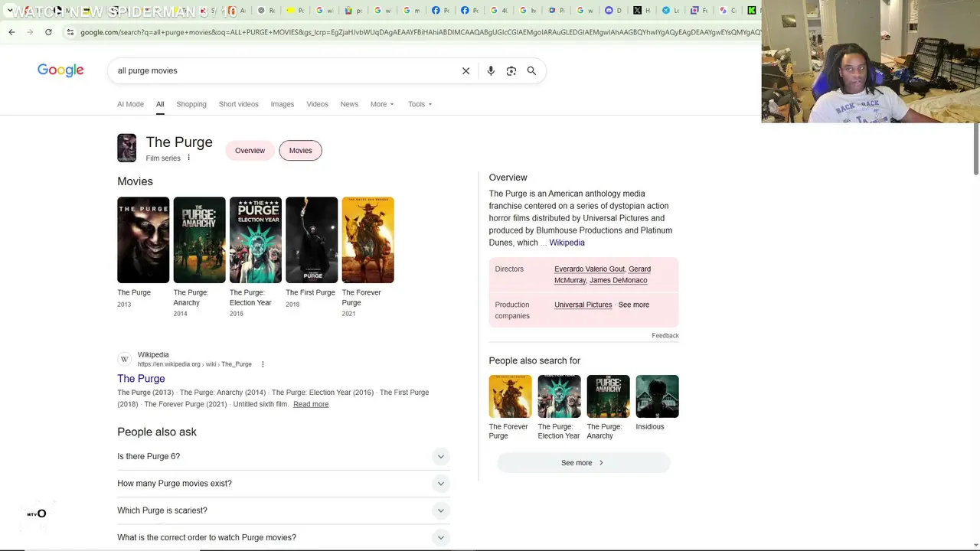The image size is (980, 551).
Task: Open the three-dot menu of Wikipedia result
Action: (x=263, y=364)
